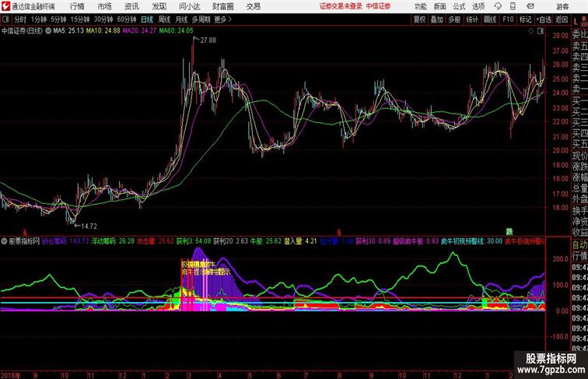Viewport: 588px width, 379px height.
Task: Switch to the 分时 chart tab
Action: pos(20,19)
